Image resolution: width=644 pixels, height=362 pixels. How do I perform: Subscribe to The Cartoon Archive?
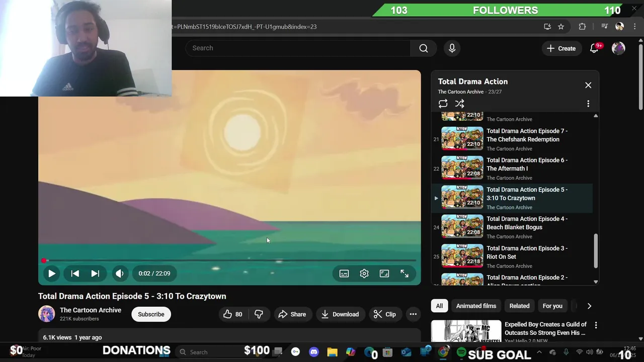point(151,314)
